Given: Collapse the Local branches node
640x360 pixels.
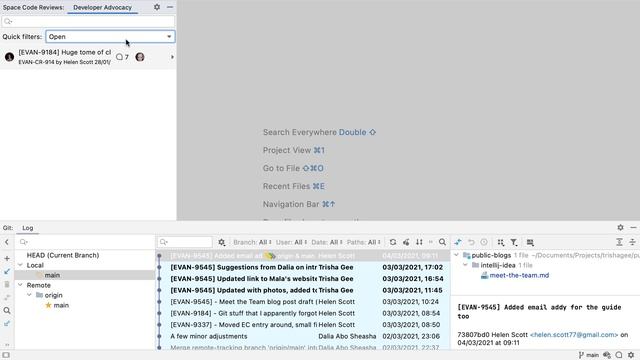Looking at the screenshot, I should tap(20, 265).
